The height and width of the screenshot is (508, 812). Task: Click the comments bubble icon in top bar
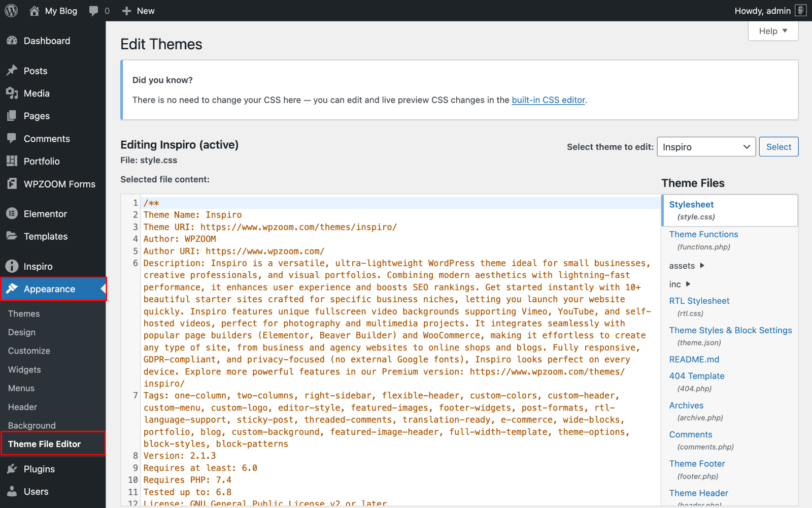[93, 11]
